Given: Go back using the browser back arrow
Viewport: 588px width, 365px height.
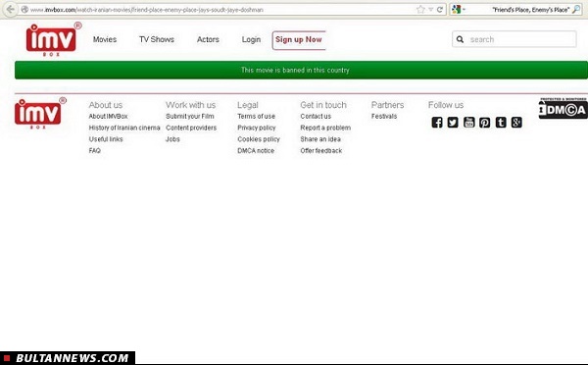Looking at the screenshot, I should click(x=10, y=10).
